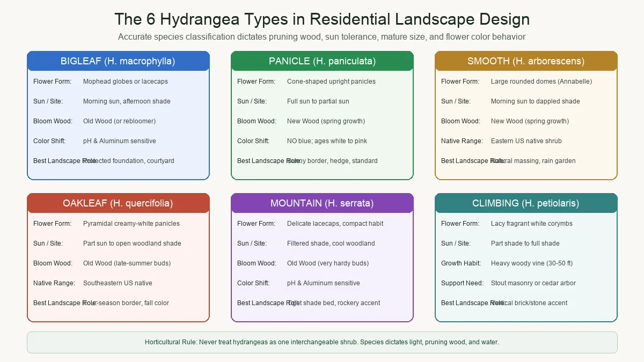644x362 pixels.
Task: Click "Lacy fragrant white corymbs" text
Action: [x=532, y=224]
